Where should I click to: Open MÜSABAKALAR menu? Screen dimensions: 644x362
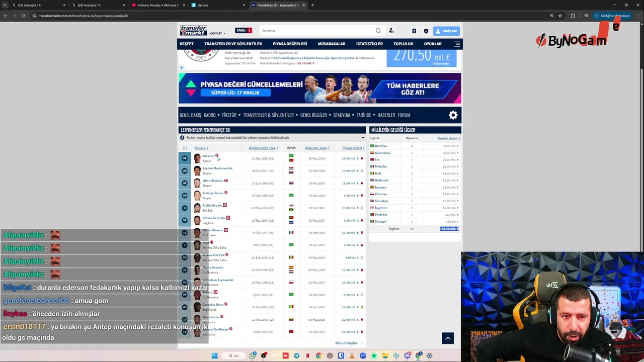332,44
